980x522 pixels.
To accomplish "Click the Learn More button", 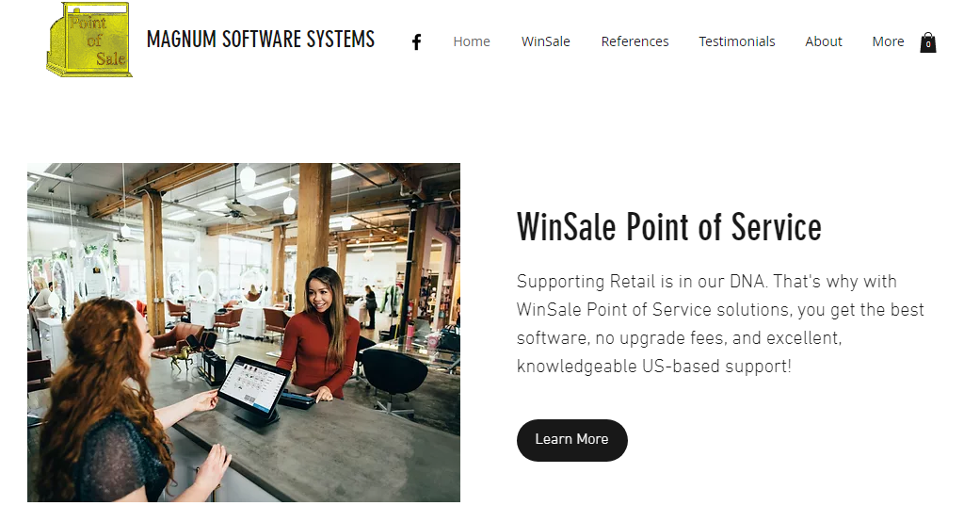I will [x=571, y=440].
